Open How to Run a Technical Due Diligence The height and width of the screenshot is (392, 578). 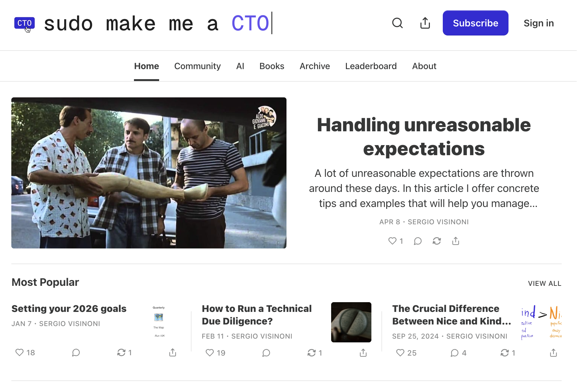pyautogui.click(x=257, y=315)
